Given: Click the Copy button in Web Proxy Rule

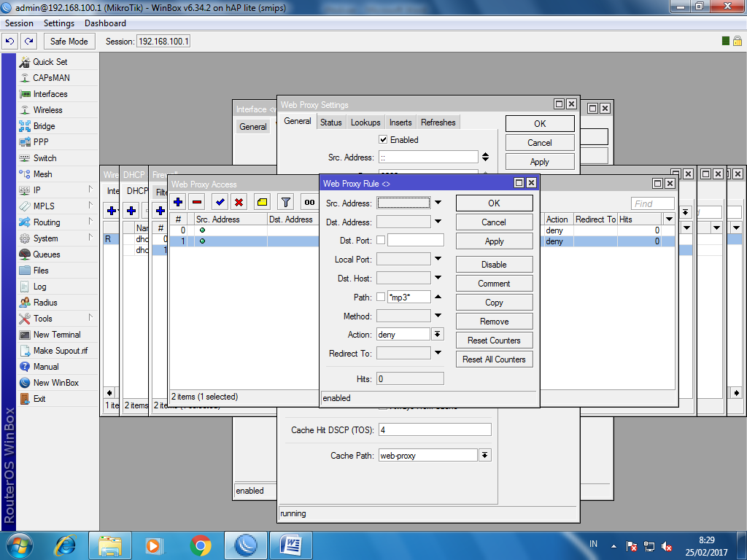Looking at the screenshot, I should coord(494,303).
